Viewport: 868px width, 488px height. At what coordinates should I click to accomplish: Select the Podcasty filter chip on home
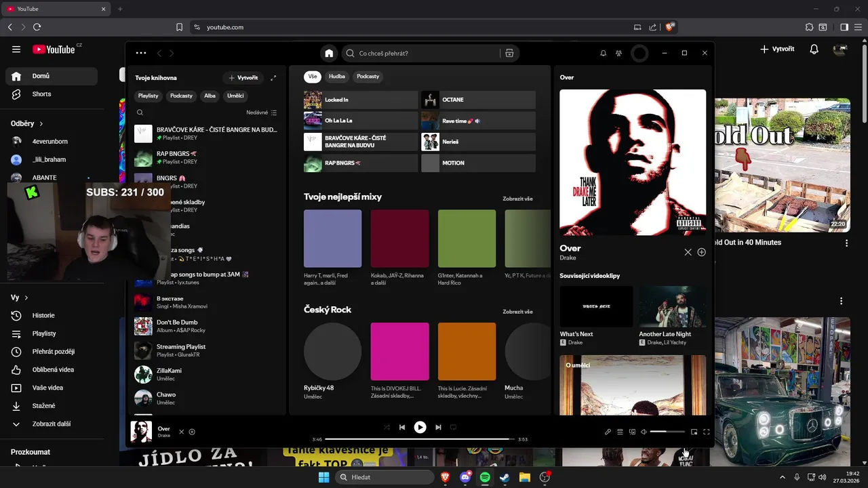(x=368, y=77)
